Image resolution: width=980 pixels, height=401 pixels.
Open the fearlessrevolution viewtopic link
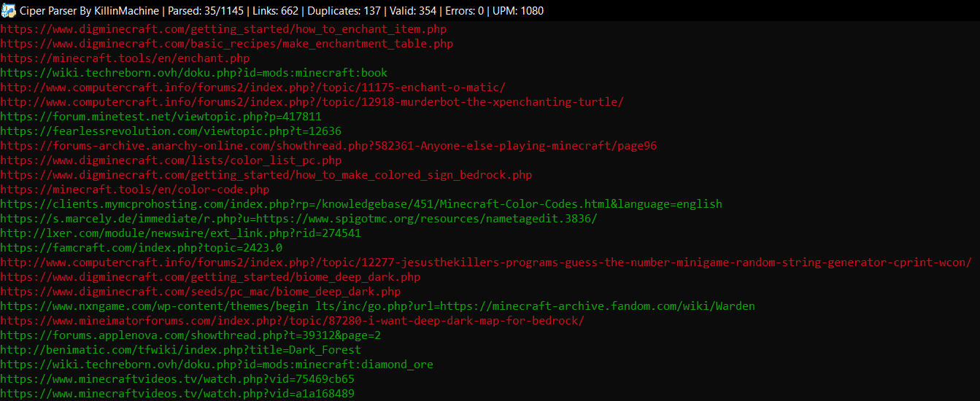coord(171,131)
